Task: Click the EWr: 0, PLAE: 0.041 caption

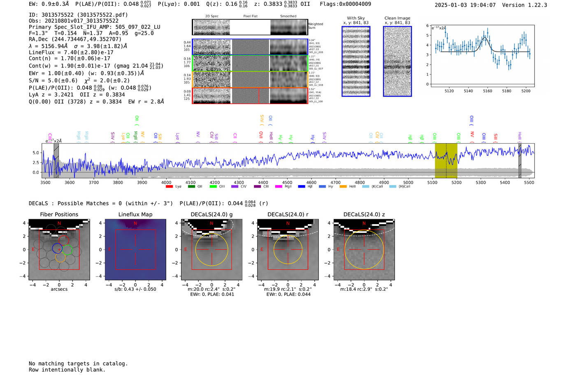Action: point(211,295)
